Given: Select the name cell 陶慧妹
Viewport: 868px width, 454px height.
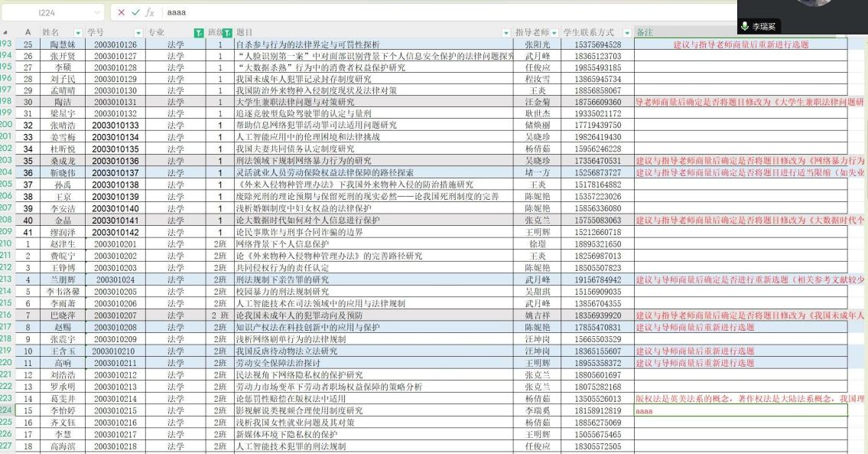Looking at the screenshot, I should [x=63, y=44].
